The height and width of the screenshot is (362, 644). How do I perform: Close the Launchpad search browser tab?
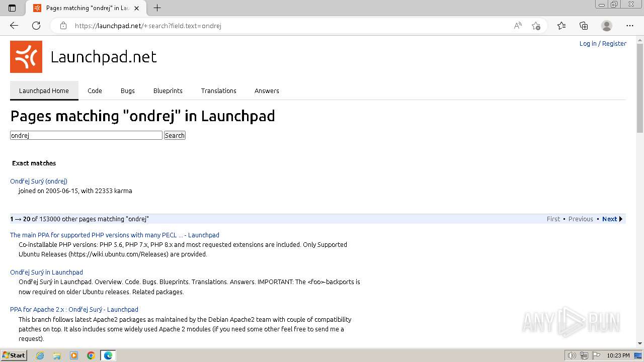coord(136,8)
